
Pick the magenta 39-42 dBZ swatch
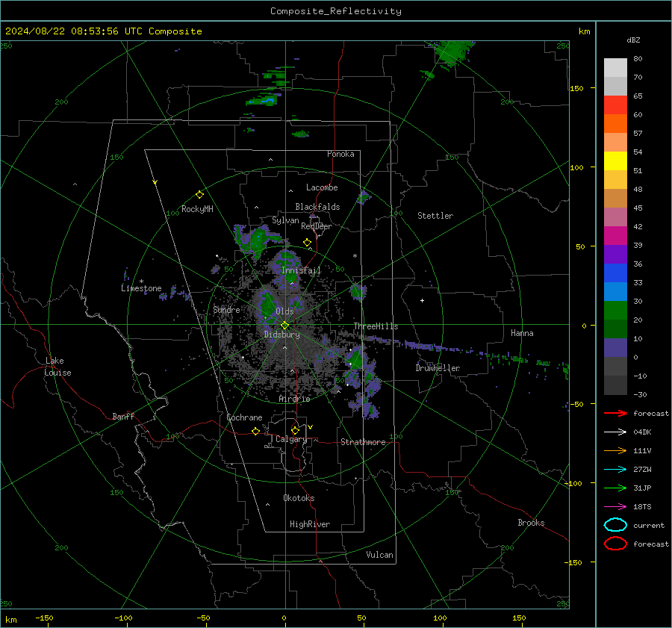(x=615, y=236)
